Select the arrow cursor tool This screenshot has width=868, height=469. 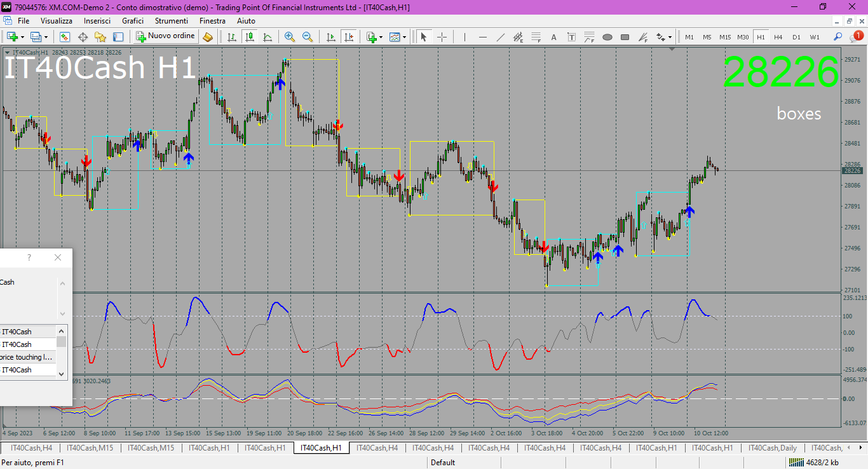(424, 37)
